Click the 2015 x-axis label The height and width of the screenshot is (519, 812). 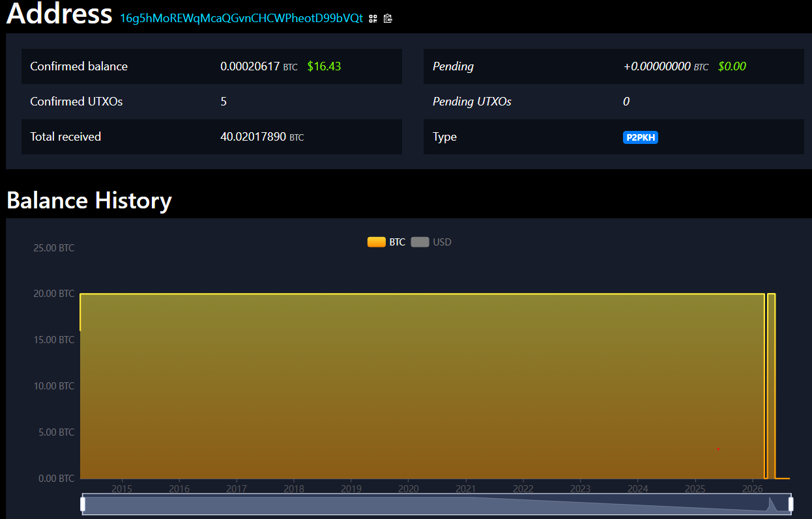coord(122,488)
